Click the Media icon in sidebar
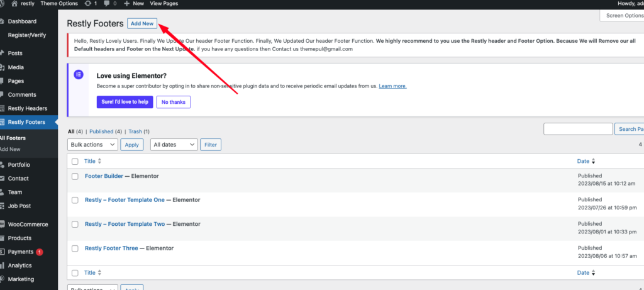 click(x=2, y=67)
